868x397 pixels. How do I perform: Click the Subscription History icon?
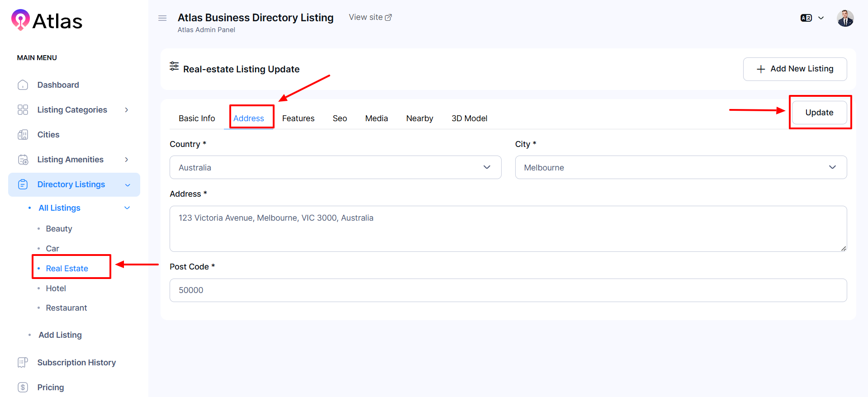(x=23, y=363)
